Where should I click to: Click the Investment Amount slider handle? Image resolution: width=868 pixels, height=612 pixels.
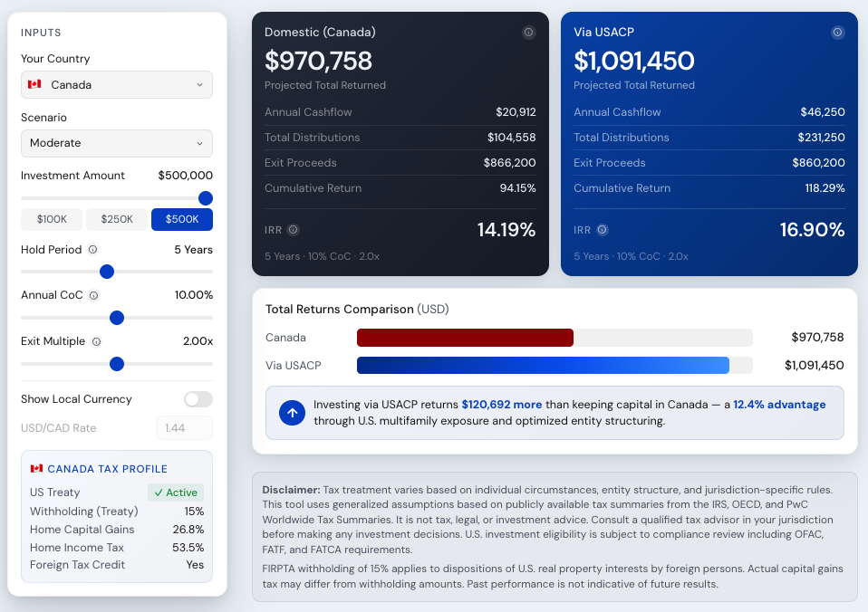point(206,198)
